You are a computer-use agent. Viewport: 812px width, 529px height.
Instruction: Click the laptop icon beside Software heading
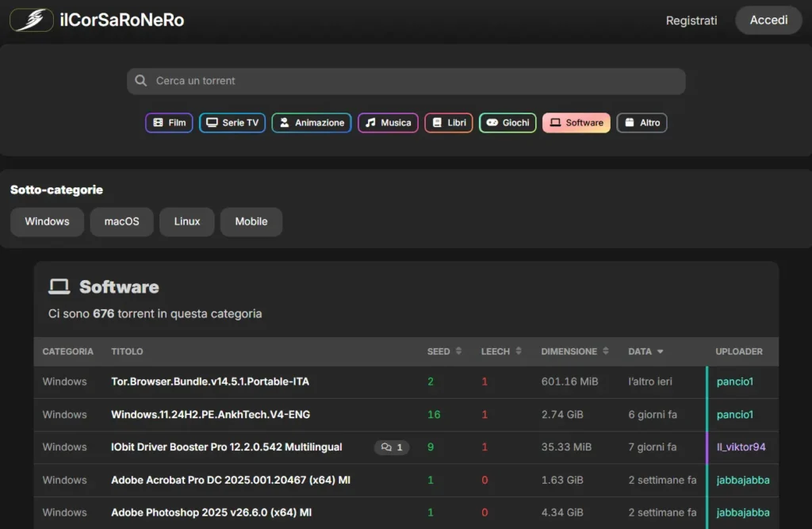tap(59, 286)
